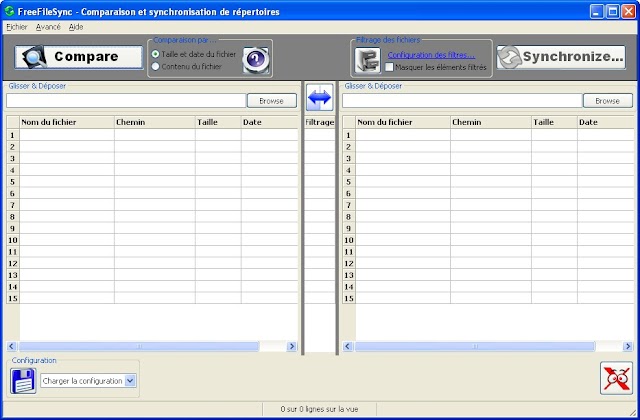
Task: Open filter cabinet icon button
Action: (x=367, y=60)
